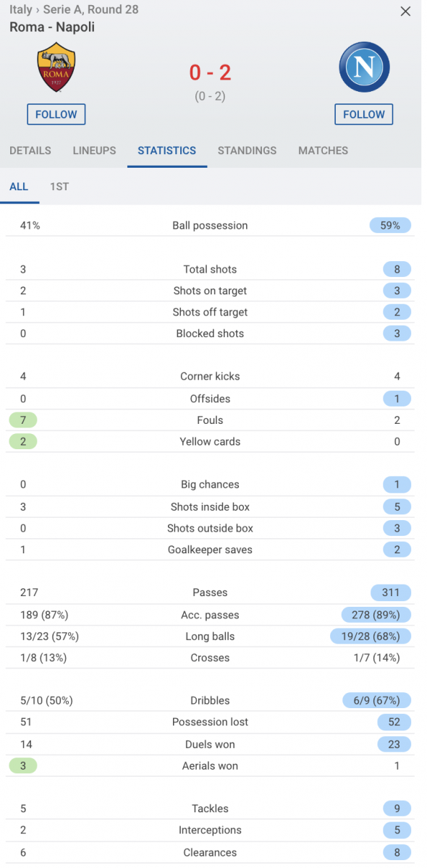Open the DETAILS tab
The width and height of the screenshot is (427, 868).
pyautogui.click(x=30, y=150)
